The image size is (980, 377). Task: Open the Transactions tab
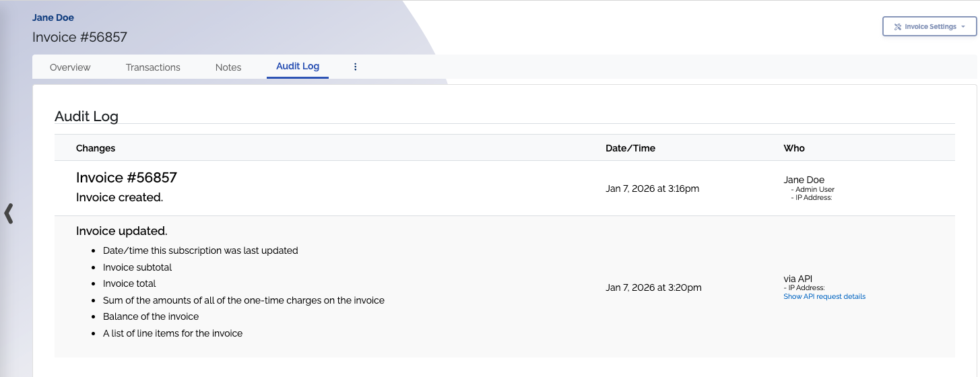pyautogui.click(x=153, y=67)
